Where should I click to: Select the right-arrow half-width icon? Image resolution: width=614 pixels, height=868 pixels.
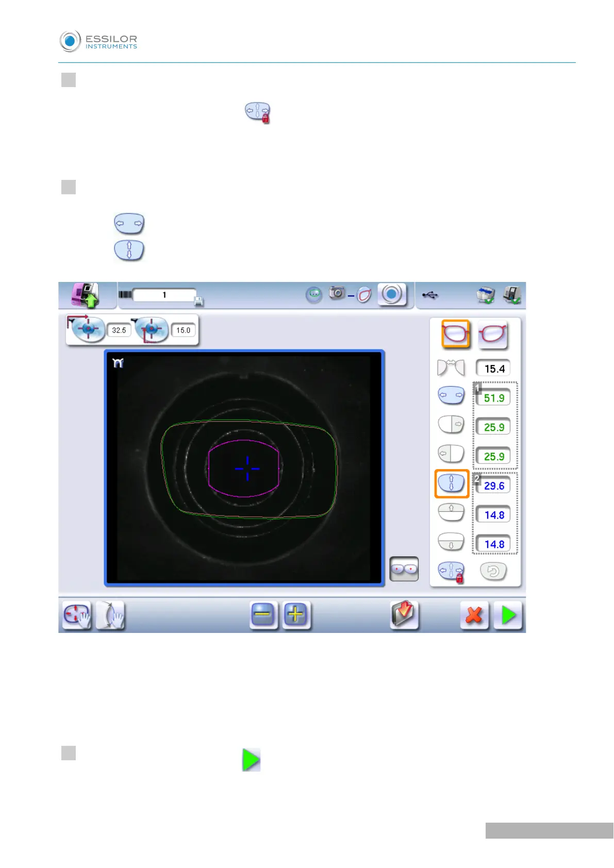coord(451,425)
